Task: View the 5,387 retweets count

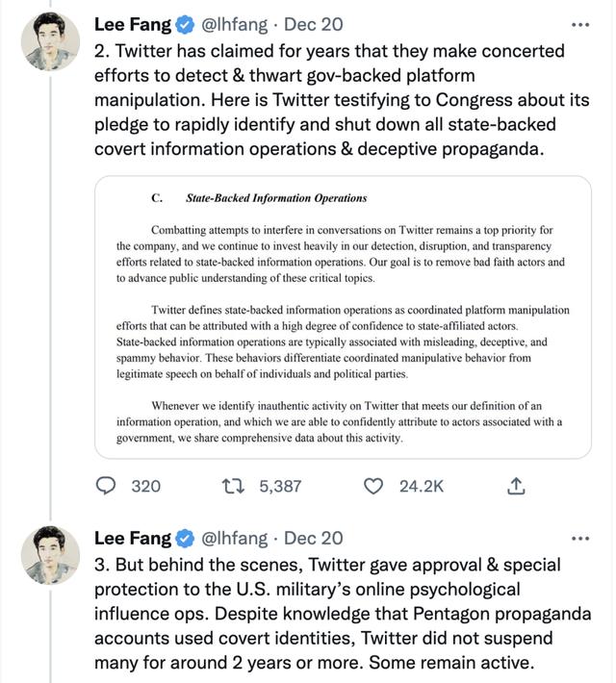Action: 280,487
